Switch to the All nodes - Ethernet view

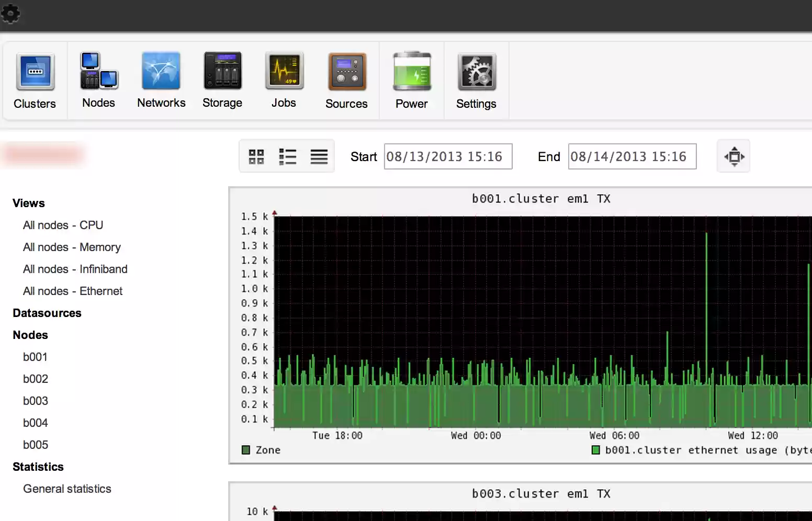point(73,291)
